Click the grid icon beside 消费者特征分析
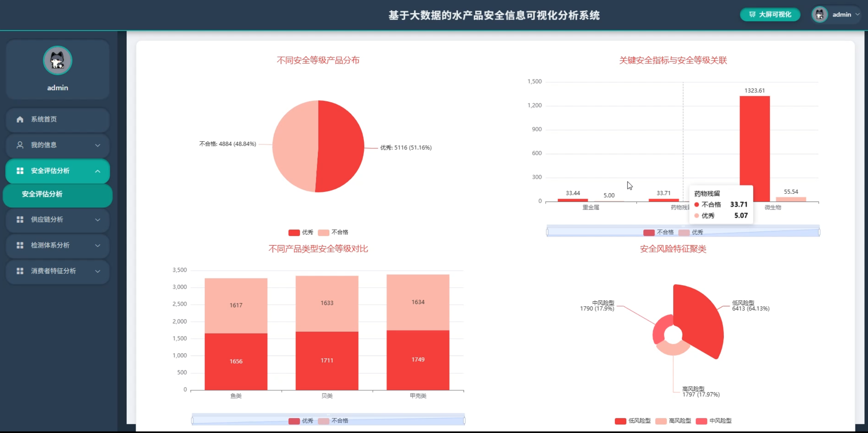 coord(20,271)
